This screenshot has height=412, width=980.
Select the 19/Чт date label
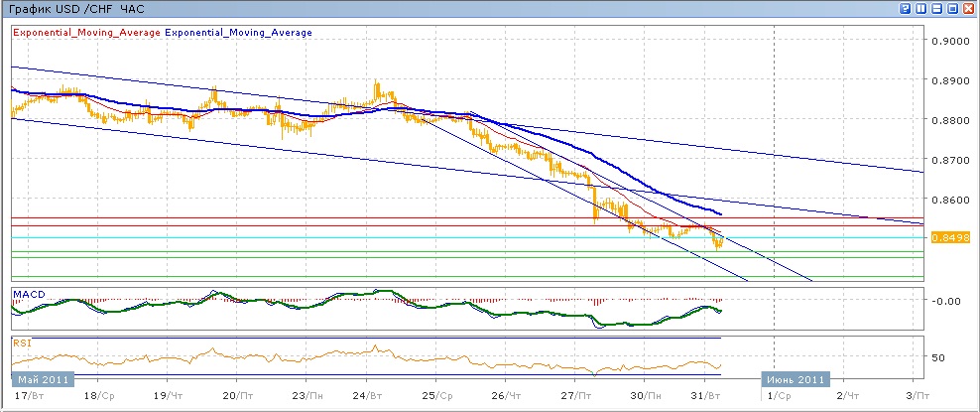(167, 396)
